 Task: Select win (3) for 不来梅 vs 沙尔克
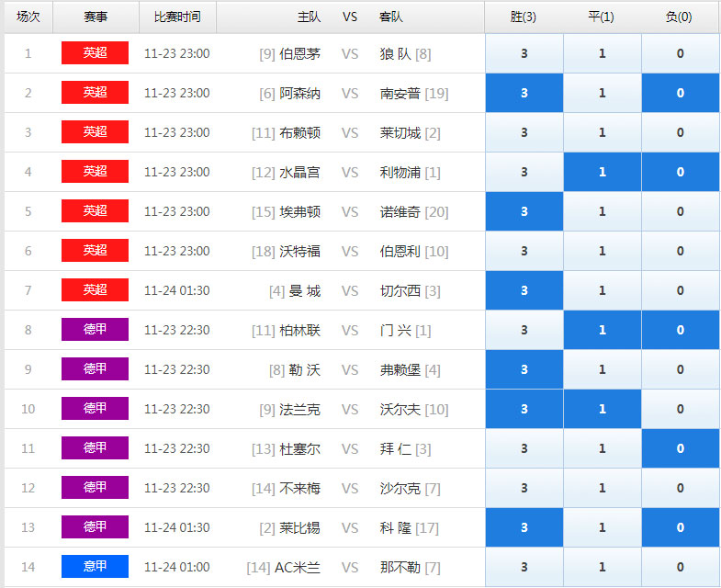click(x=524, y=489)
